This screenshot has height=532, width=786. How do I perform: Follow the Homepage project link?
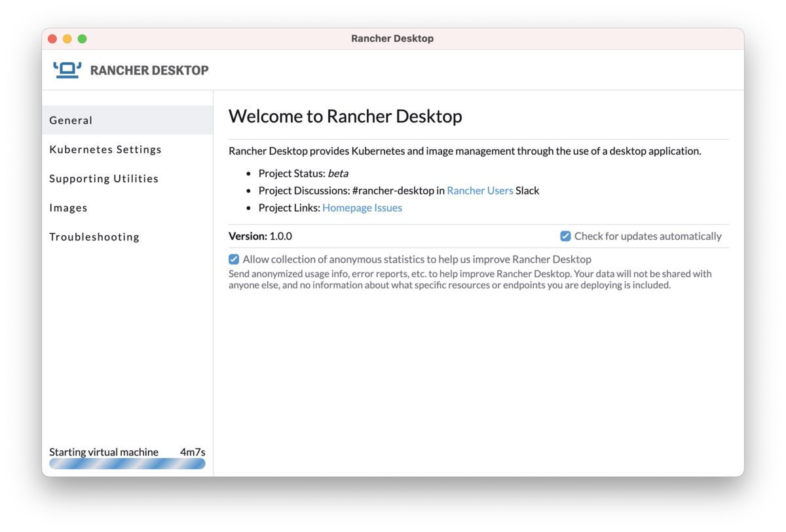point(348,208)
